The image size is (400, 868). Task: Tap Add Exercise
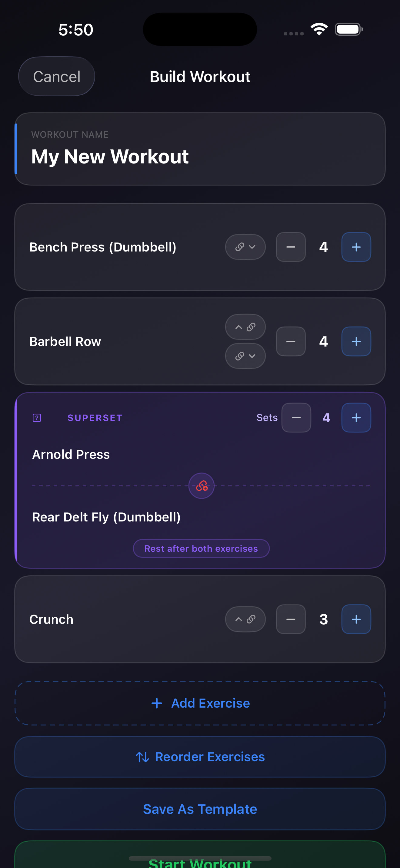pos(200,703)
